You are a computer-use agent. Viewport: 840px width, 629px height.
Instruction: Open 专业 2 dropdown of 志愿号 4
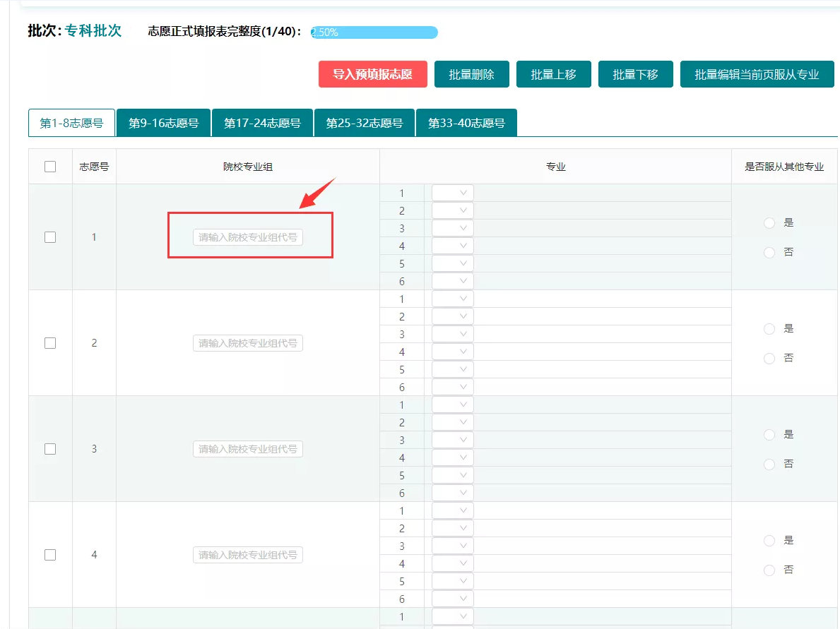[453, 528]
